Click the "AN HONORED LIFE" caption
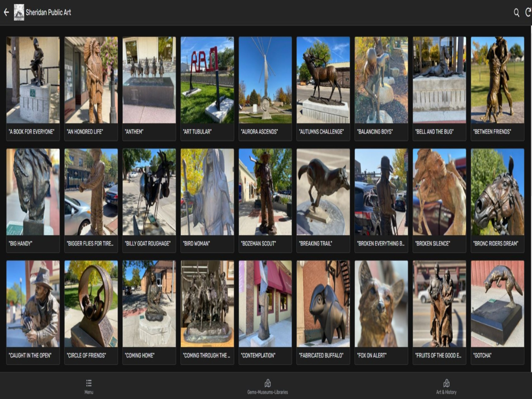 point(85,131)
